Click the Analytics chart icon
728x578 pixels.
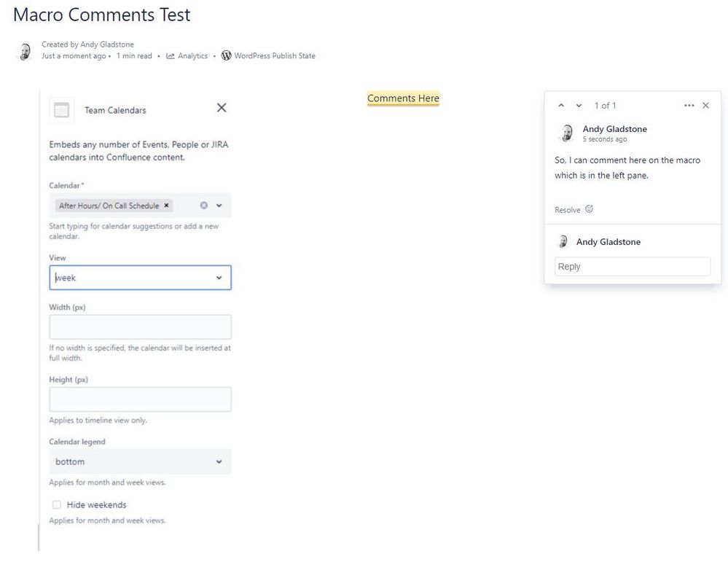(x=171, y=55)
